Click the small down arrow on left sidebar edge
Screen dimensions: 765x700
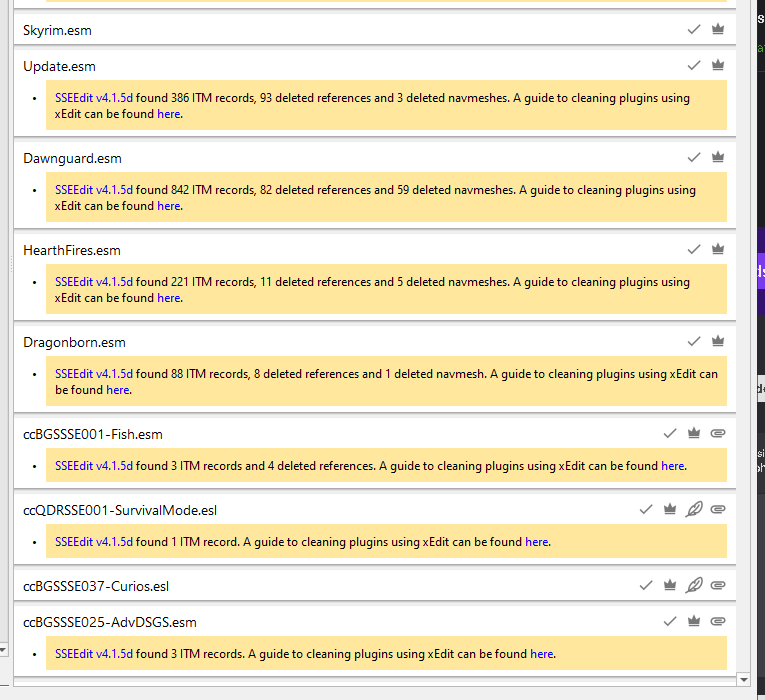pos(2,650)
